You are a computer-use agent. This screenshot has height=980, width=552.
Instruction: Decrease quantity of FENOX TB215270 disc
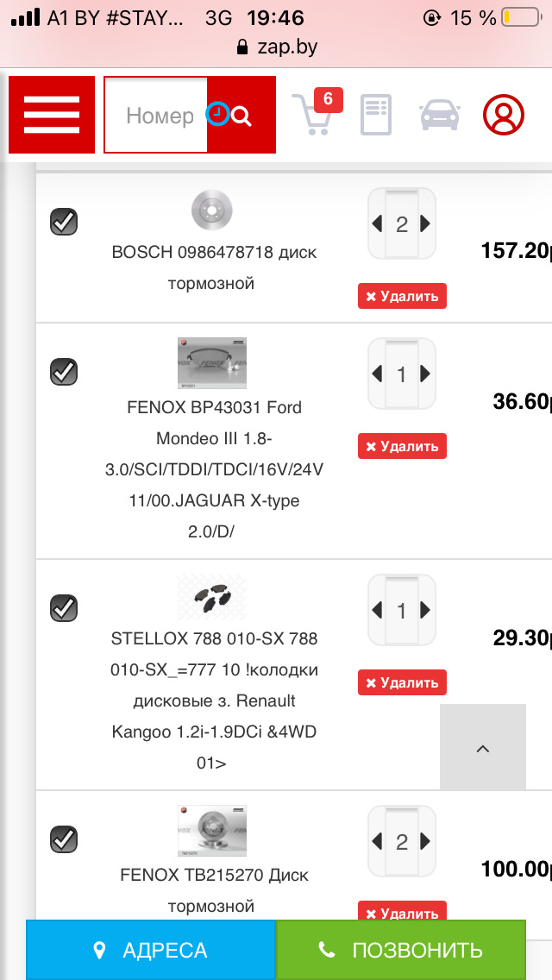(x=377, y=841)
